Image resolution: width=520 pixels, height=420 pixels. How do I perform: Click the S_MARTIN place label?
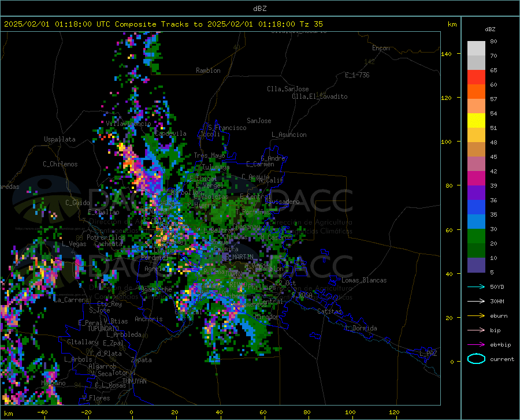[239, 257]
